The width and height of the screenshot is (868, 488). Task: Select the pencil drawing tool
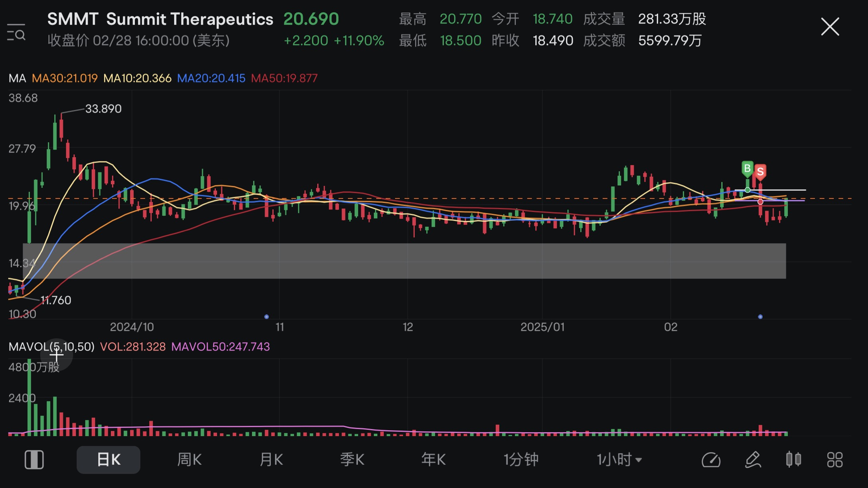coord(753,460)
